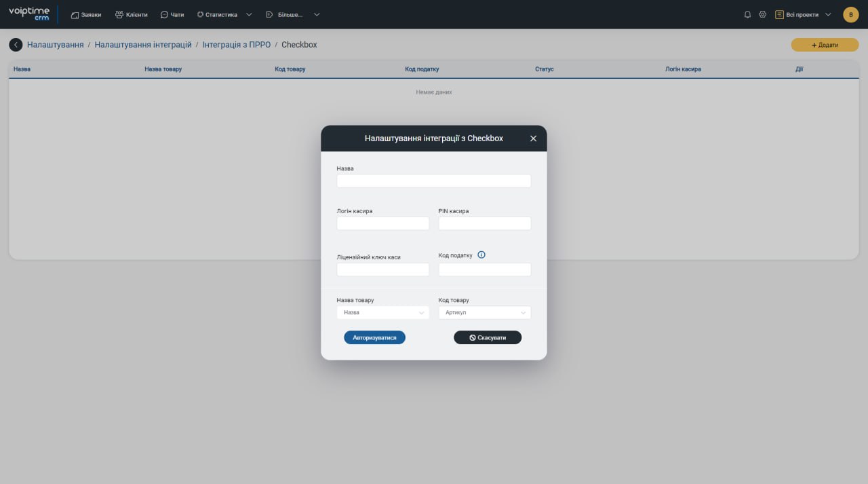Select the Логін касира input field
Image resolution: width=868 pixels, height=484 pixels.
[383, 223]
